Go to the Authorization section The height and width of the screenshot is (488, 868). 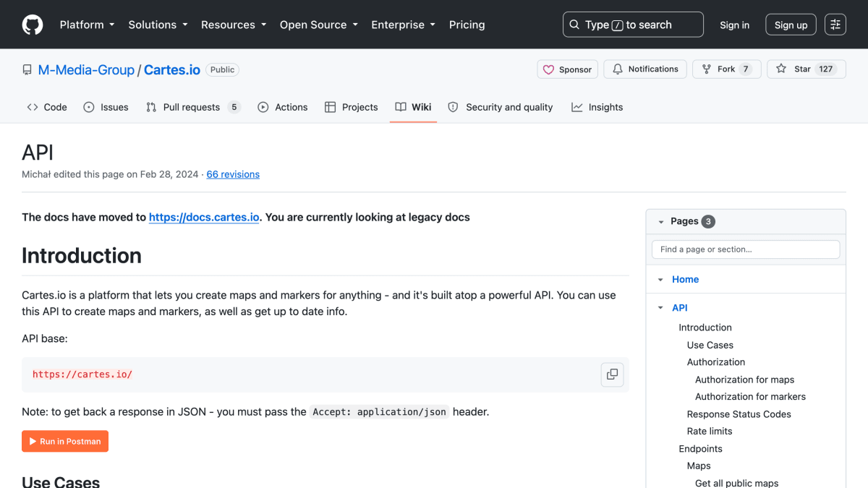click(716, 362)
